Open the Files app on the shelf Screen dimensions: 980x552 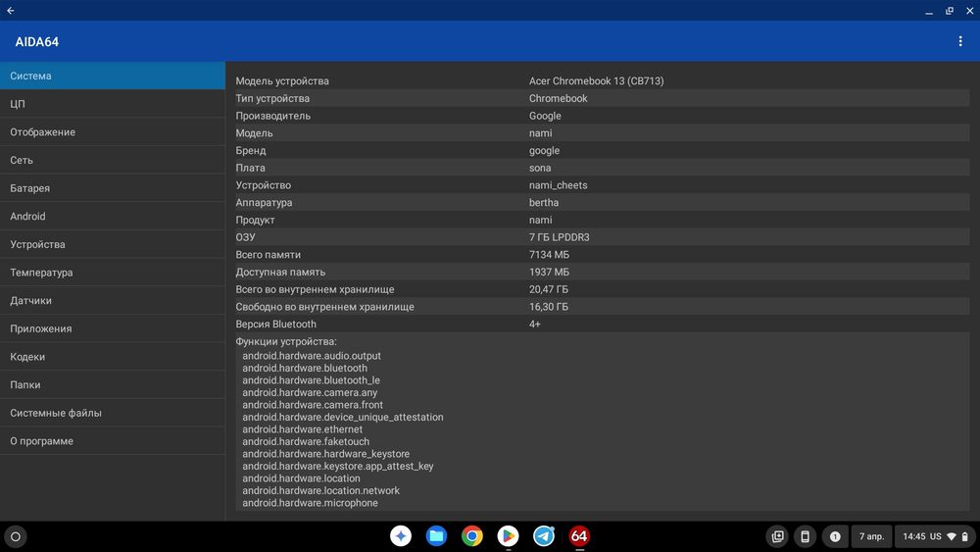(x=436, y=535)
